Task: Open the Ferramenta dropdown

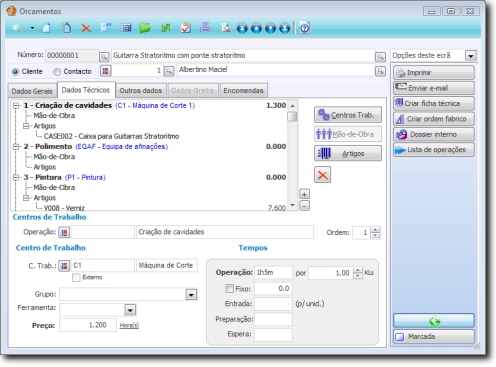Action: pos(130,310)
